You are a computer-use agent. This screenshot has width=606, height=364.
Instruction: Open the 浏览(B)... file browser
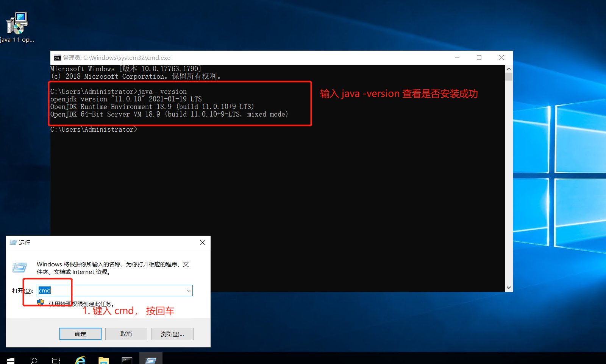tap(172, 334)
